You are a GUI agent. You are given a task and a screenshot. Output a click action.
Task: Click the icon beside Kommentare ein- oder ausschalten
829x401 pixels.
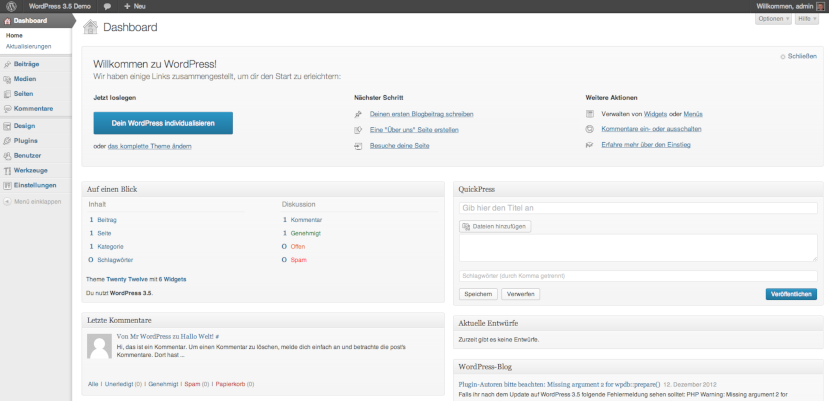(x=590, y=129)
